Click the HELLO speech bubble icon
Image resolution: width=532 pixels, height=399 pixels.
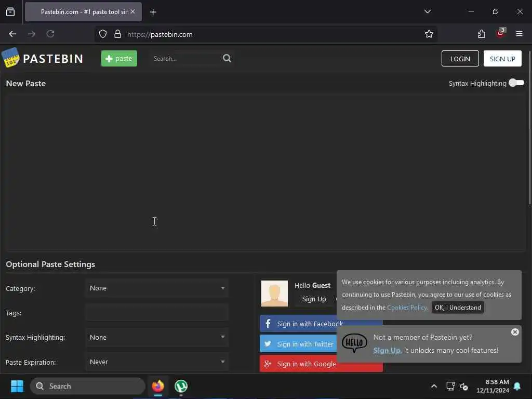pyautogui.click(x=354, y=343)
